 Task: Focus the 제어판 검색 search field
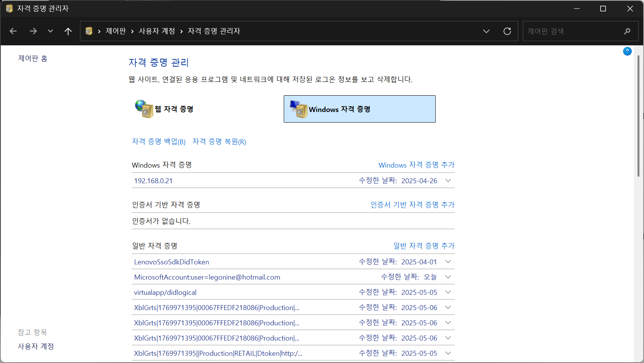pos(571,31)
